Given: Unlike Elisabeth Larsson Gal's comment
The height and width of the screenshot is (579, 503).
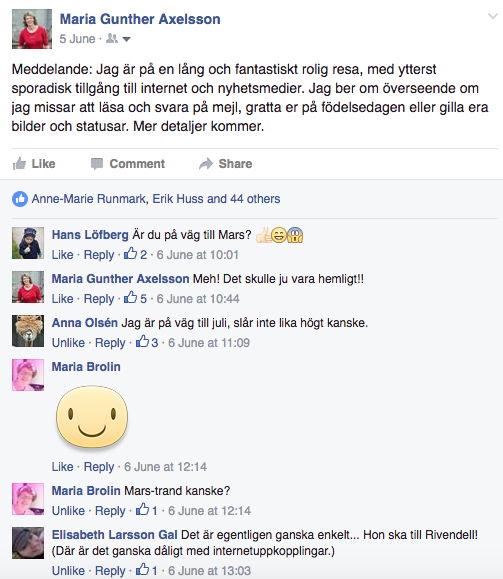Looking at the screenshot, I should [68, 571].
